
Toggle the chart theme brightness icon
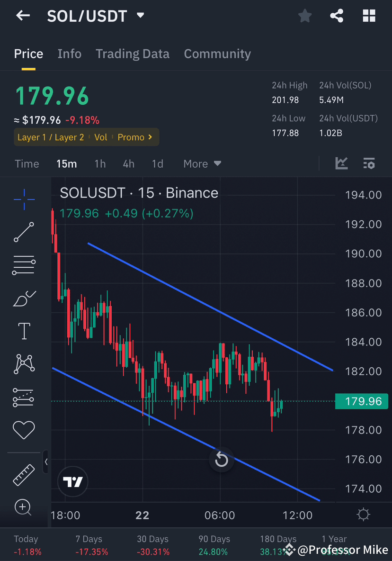[x=363, y=514]
